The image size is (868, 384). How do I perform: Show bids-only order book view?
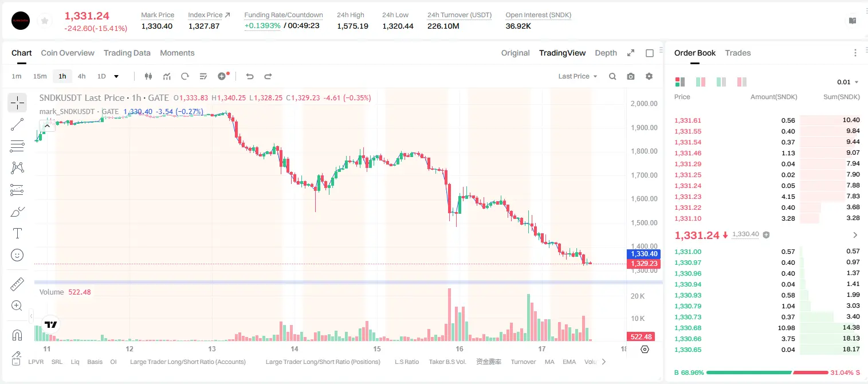[721, 82]
